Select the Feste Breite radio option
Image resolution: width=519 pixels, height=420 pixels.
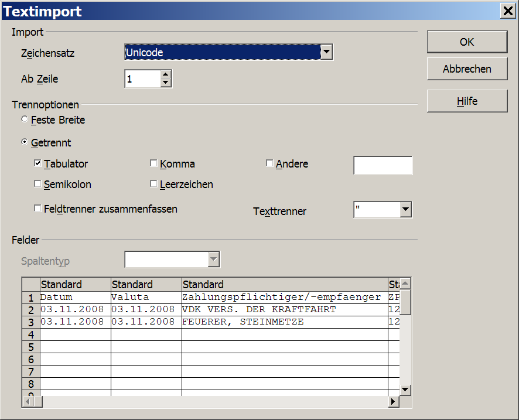pos(25,119)
